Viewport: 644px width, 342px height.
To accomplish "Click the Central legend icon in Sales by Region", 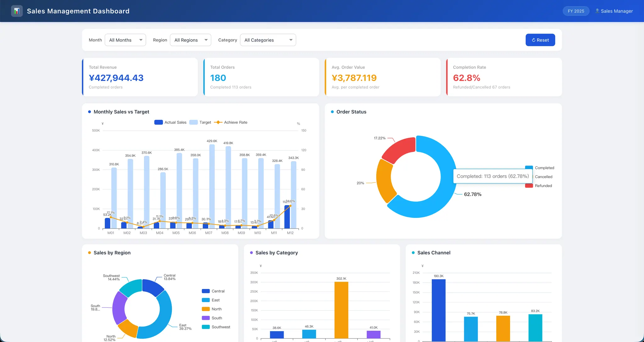I will pos(206,291).
